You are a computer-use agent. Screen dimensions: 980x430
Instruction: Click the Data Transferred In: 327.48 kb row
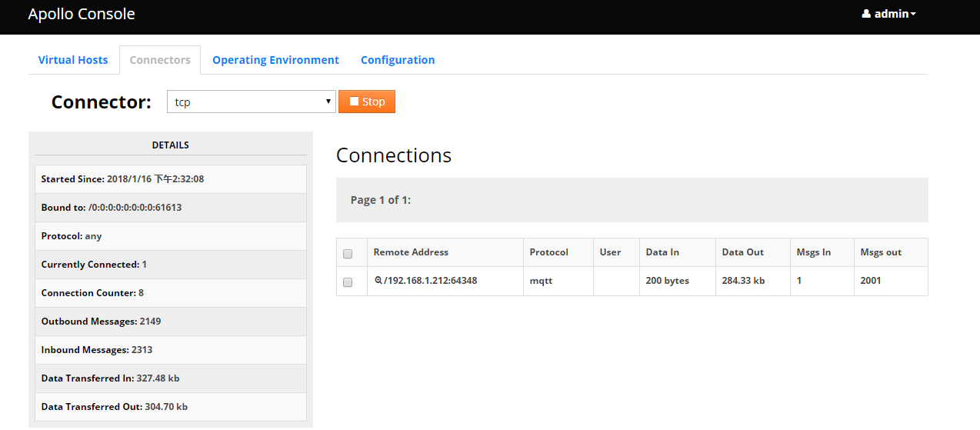coord(171,378)
